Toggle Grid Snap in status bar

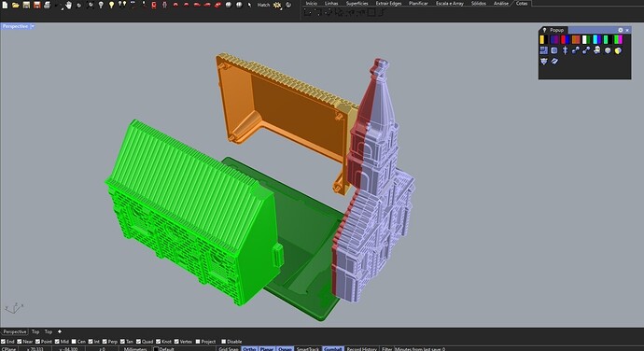pyautogui.click(x=229, y=348)
